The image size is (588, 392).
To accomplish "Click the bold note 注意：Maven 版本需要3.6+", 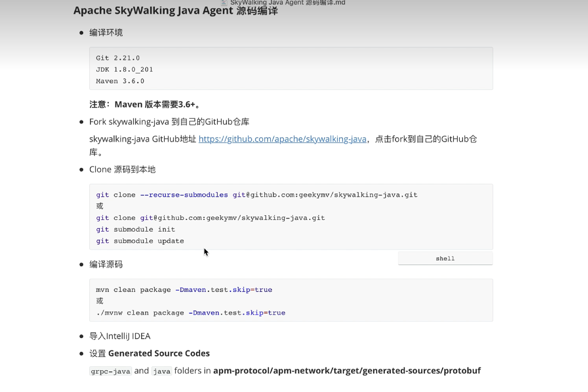I will pos(145,104).
